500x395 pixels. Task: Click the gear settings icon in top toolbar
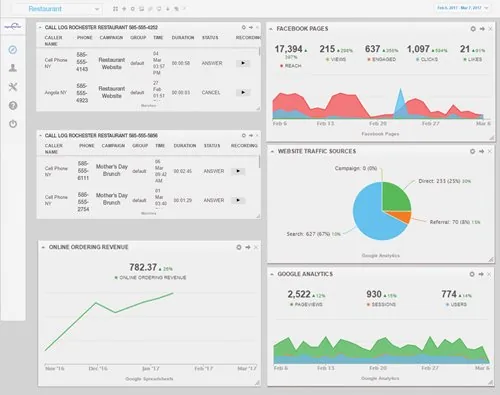click(133, 9)
